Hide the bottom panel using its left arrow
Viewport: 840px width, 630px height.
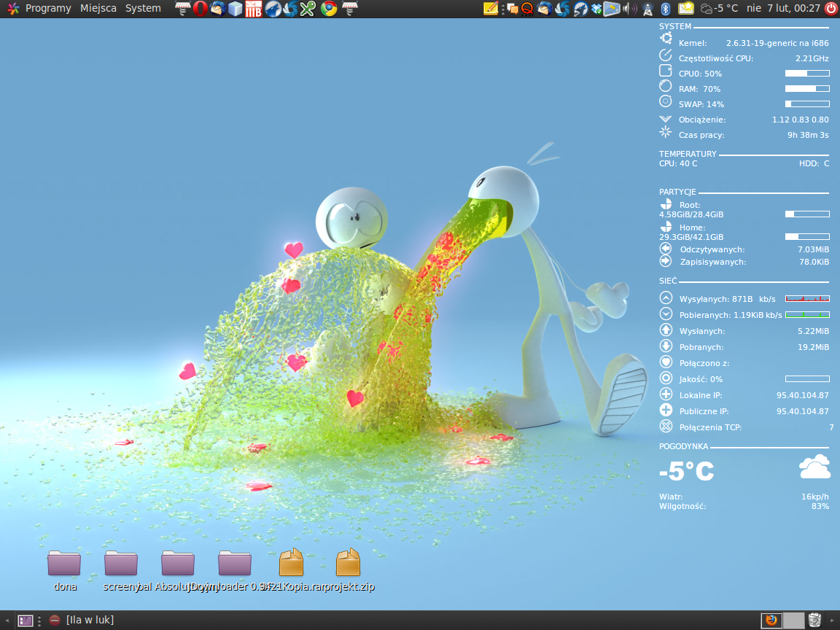pos(7,621)
